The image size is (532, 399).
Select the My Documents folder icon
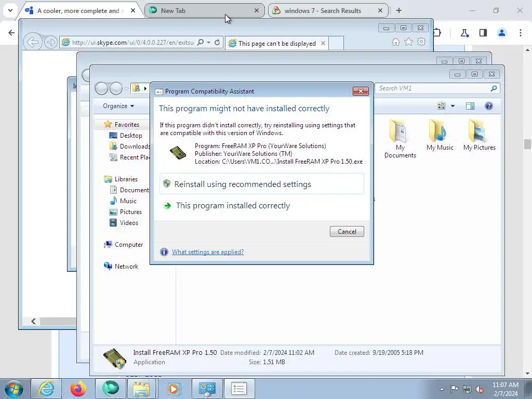click(400, 138)
